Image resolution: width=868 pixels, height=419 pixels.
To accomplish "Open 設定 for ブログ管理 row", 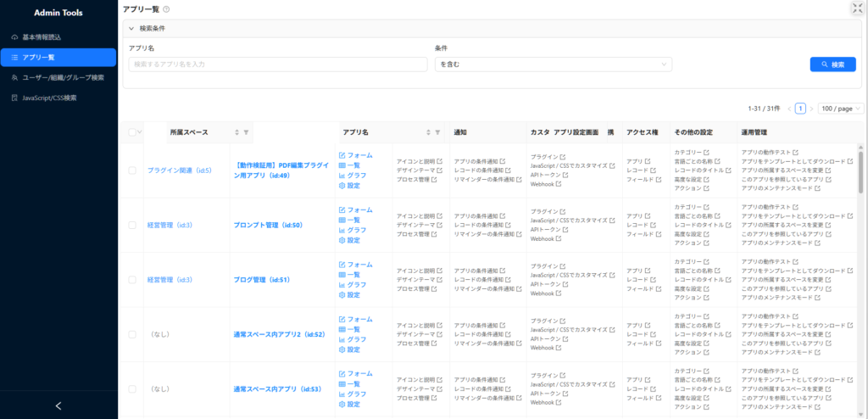I will tap(349, 295).
